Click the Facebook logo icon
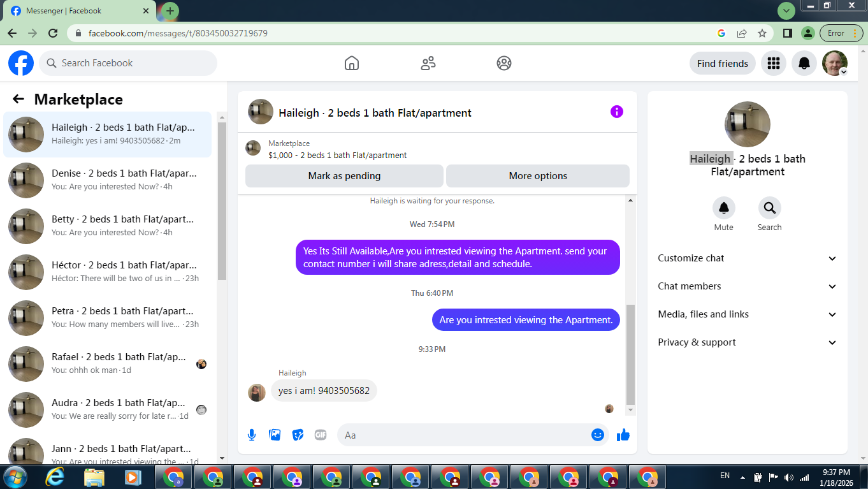The width and height of the screenshot is (868, 489). pyautogui.click(x=21, y=63)
